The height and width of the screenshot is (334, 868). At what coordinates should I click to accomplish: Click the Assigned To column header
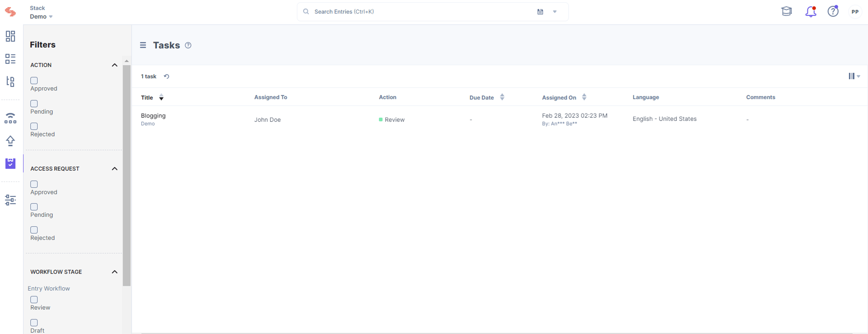tap(271, 97)
